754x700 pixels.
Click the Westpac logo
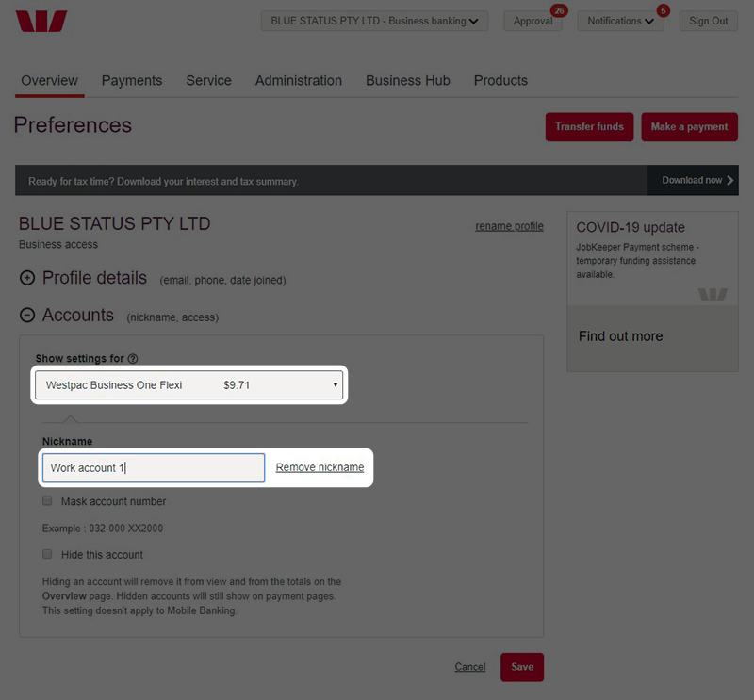click(x=41, y=21)
